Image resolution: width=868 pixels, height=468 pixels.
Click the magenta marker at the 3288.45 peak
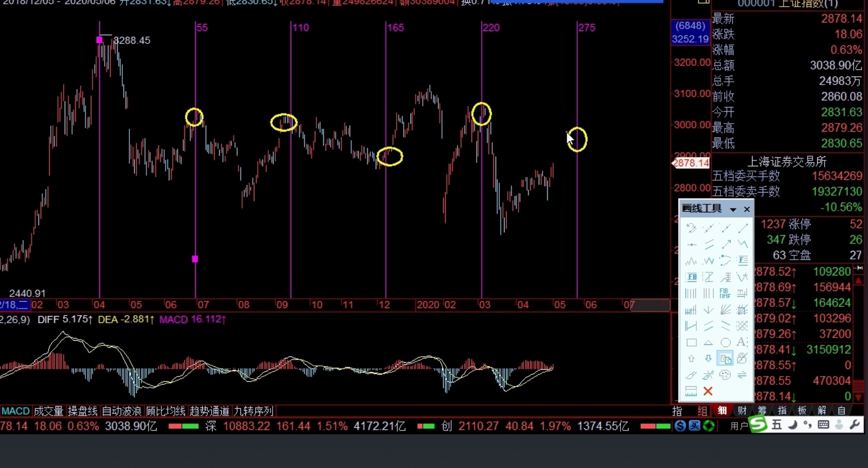99,40
